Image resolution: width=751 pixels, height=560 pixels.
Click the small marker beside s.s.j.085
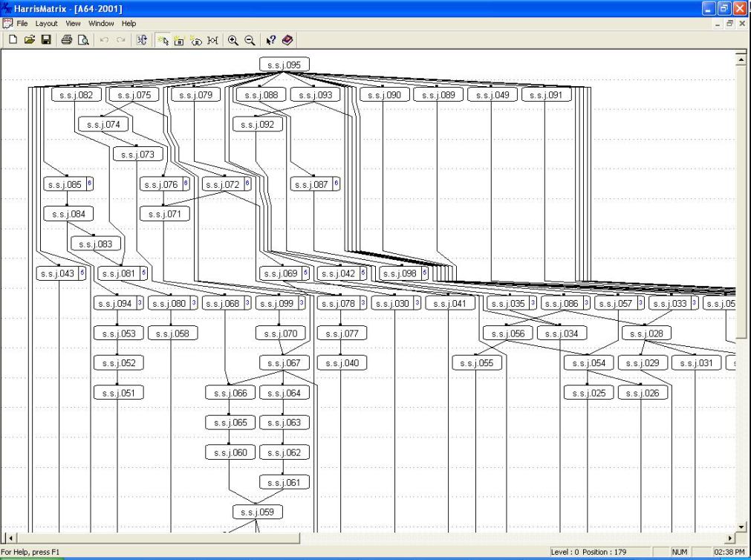click(x=90, y=184)
